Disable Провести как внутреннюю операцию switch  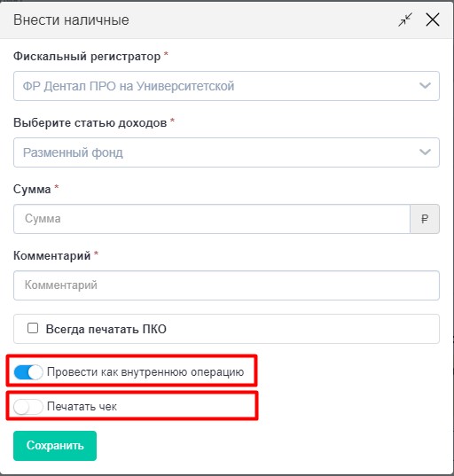[x=28, y=372]
